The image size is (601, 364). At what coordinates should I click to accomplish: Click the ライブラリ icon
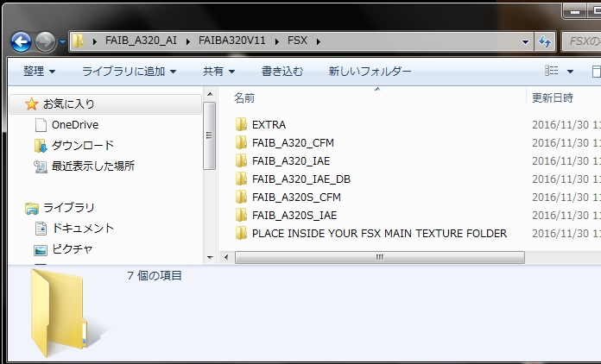pyautogui.click(x=31, y=208)
